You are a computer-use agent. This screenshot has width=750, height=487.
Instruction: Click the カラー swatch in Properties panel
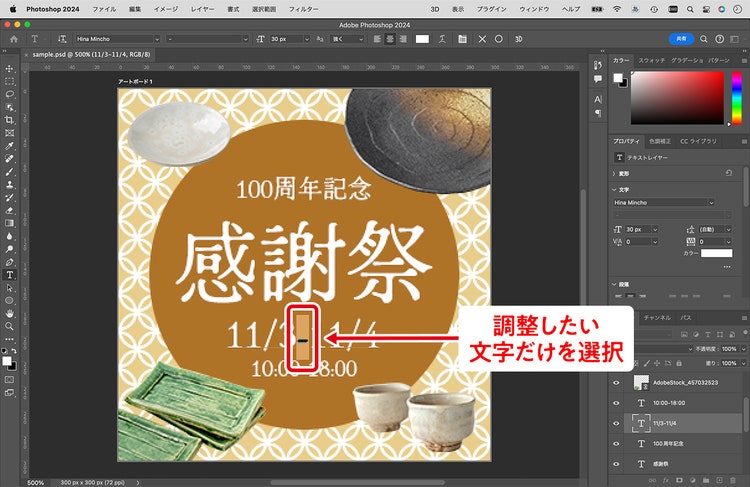pos(717,254)
